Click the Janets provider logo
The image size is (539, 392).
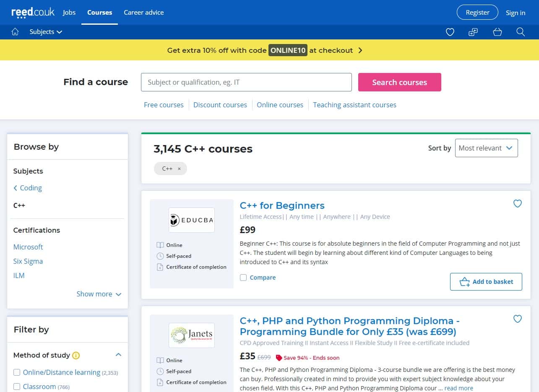pos(192,335)
